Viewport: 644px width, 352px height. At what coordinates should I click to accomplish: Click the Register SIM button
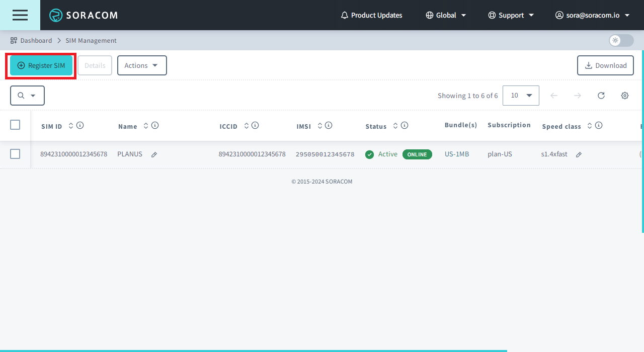(x=41, y=65)
